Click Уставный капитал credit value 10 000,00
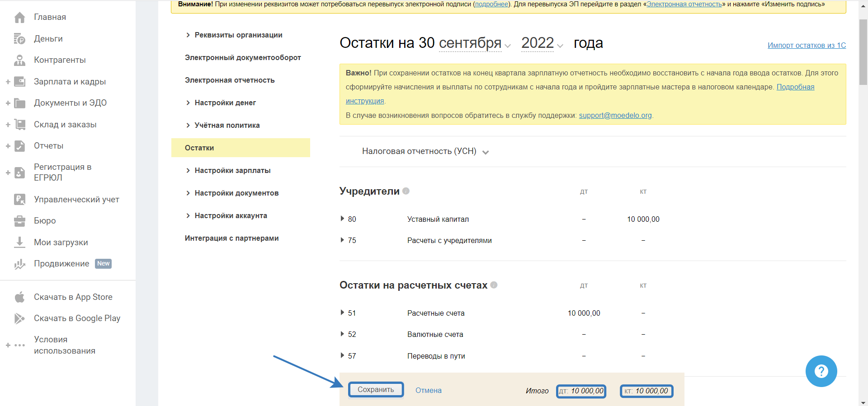The height and width of the screenshot is (406, 868). 643,219
